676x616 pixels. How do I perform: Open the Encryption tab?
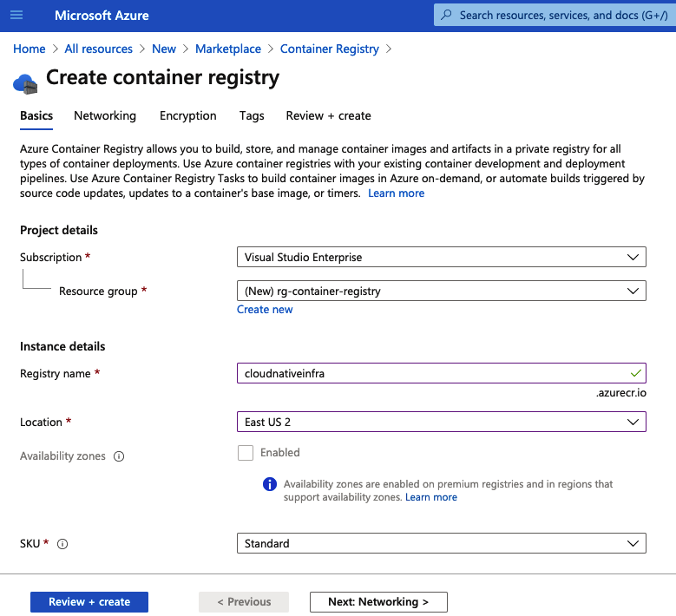coord(188,115)
